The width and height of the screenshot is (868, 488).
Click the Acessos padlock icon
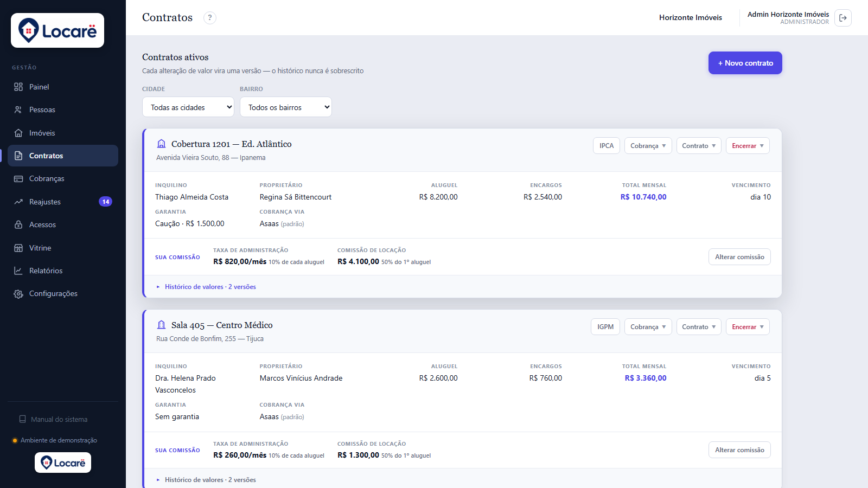[18, 224]
